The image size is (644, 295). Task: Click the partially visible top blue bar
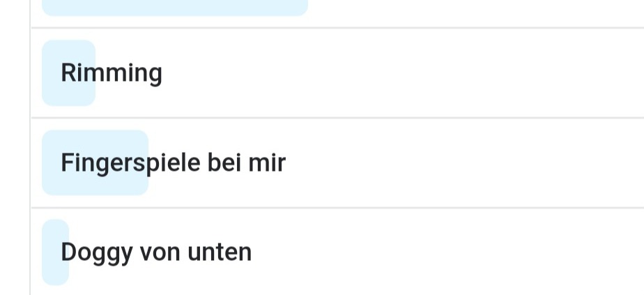tap(174, 8)
